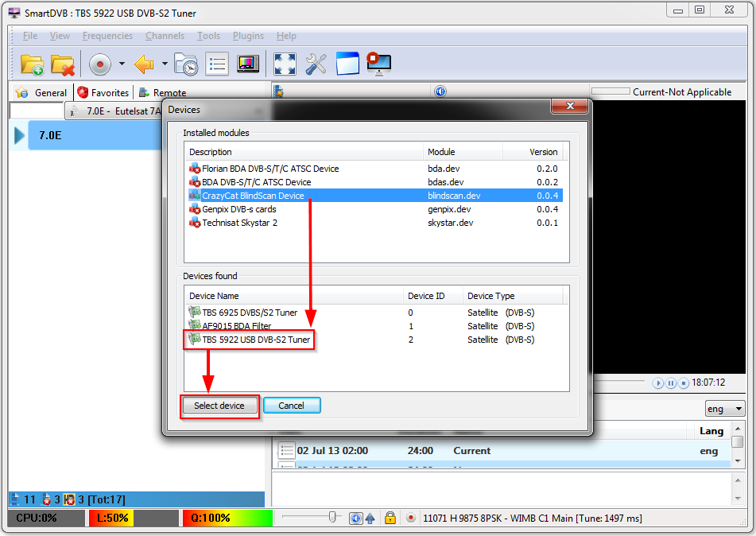The image size is (756, 536).
Task: Select Technisat Skystar 2 module
Action: point(374,223)
